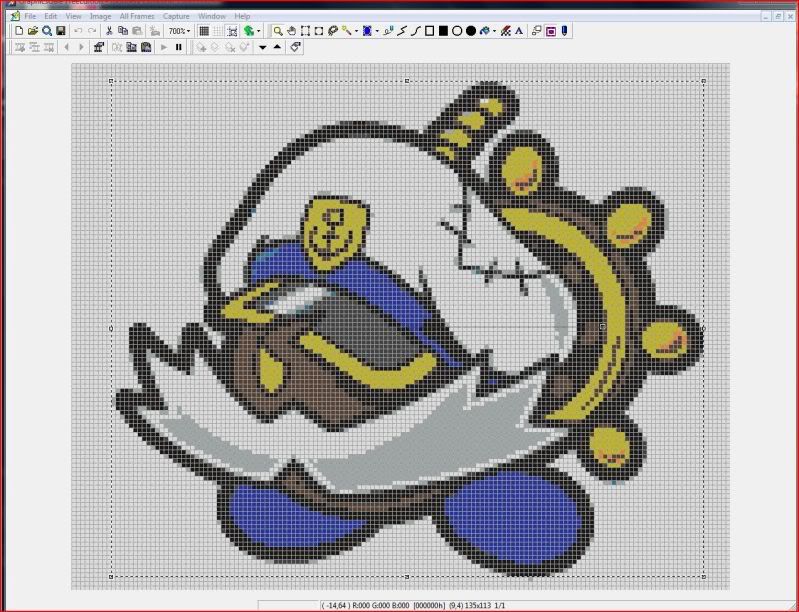The width and height of the screenshot is (799, 612).
Task: Open the 700% zoom level dropdown
Action: coord(179,31)
